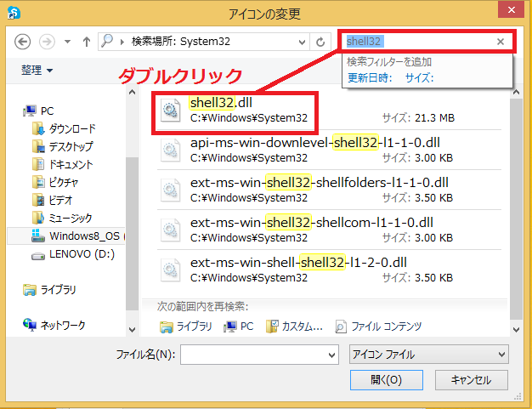Open ドキュメント folder in navigation pane

(62, 165)
